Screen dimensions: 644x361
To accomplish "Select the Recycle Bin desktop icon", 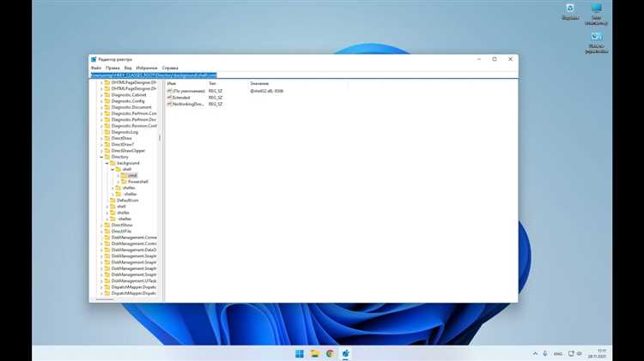I will click(x=570, y=11).
